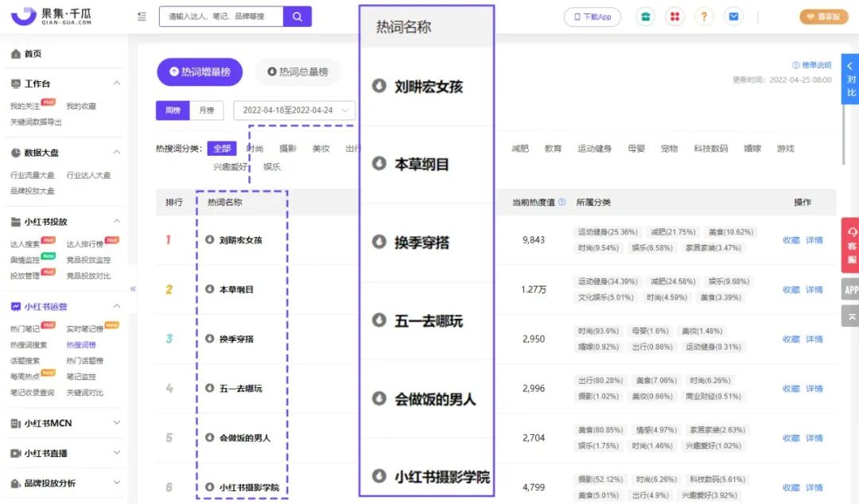Select the 月榜 monthly ranking toggle

click(x=207, y=110)
